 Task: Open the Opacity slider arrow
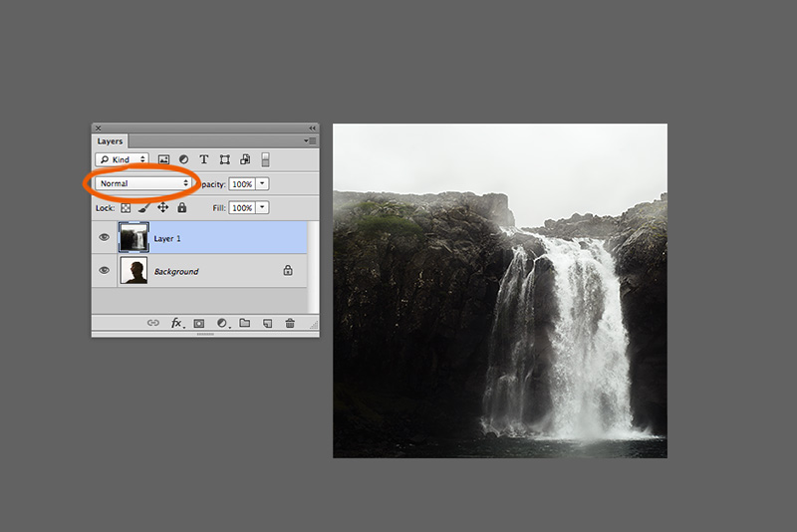[262, 184]
